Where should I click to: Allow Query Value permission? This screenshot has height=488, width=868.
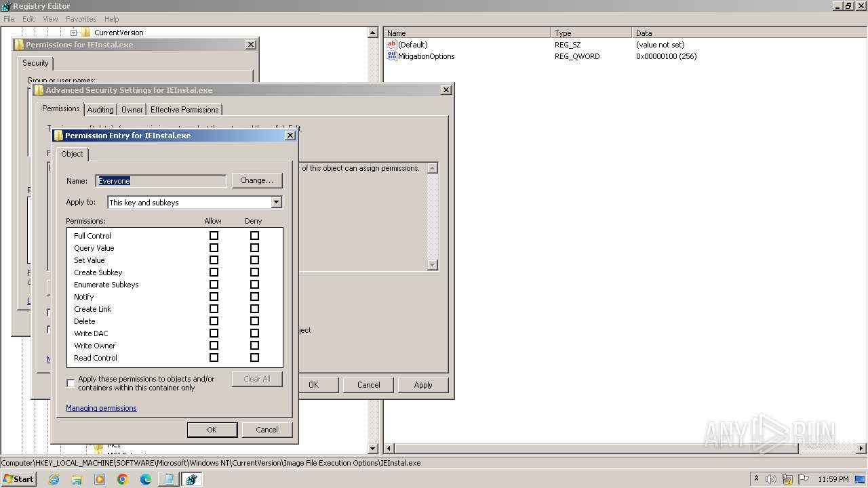point(214,248)
